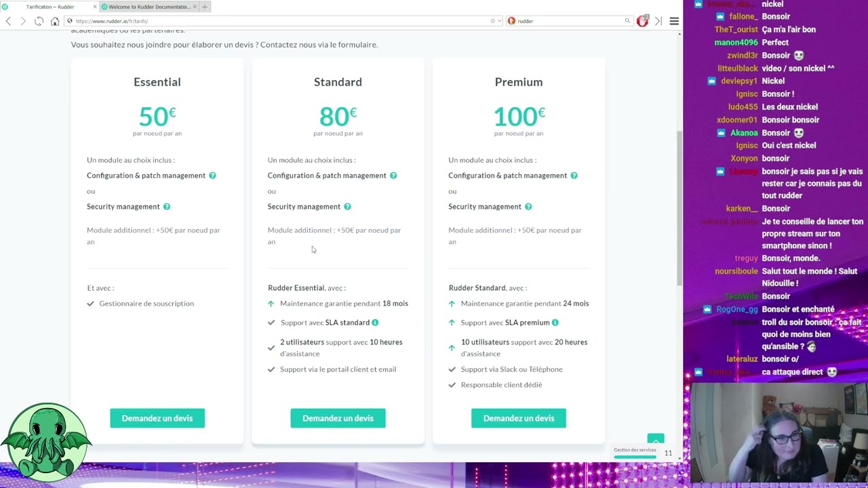Open the browser hamburger menu
Screen dimensions: 868x488
tap(674, 21)
